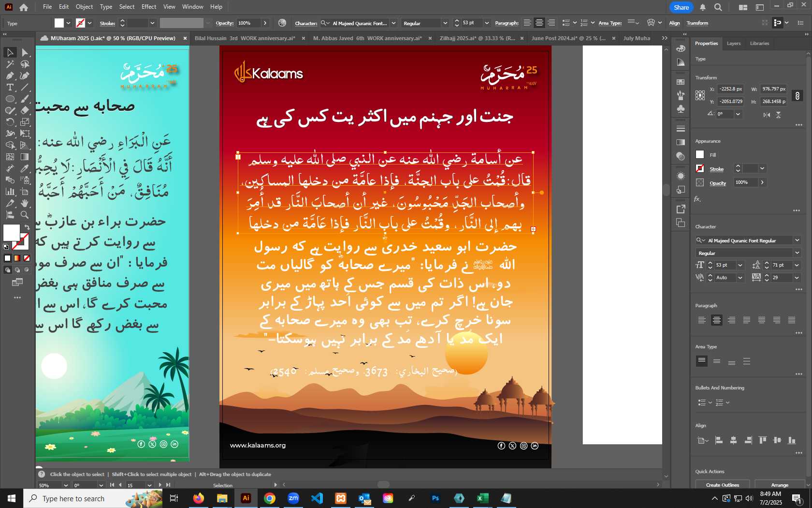Go to Illustrator Home screen
The width and height of the screenshot is (812, 508).
point(24,7)
